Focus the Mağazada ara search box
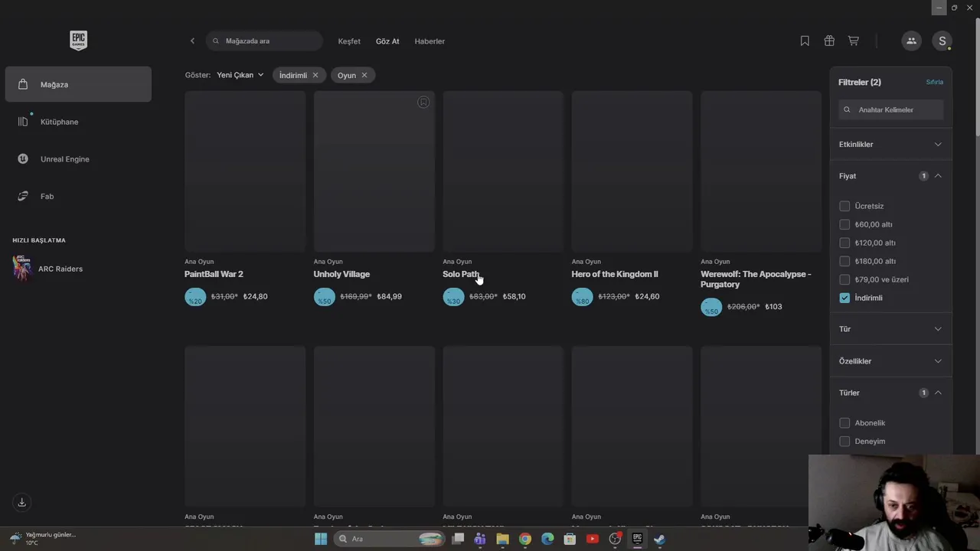980x551 pixels. (x=264, y=41)
